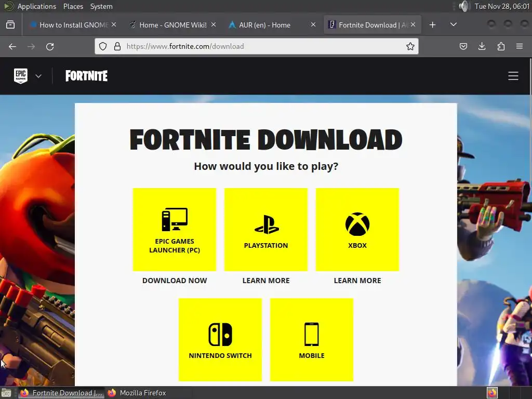Viewport: 532px width, 399px height.
Task: Click Learn More under Xbox
Action: 357,281
